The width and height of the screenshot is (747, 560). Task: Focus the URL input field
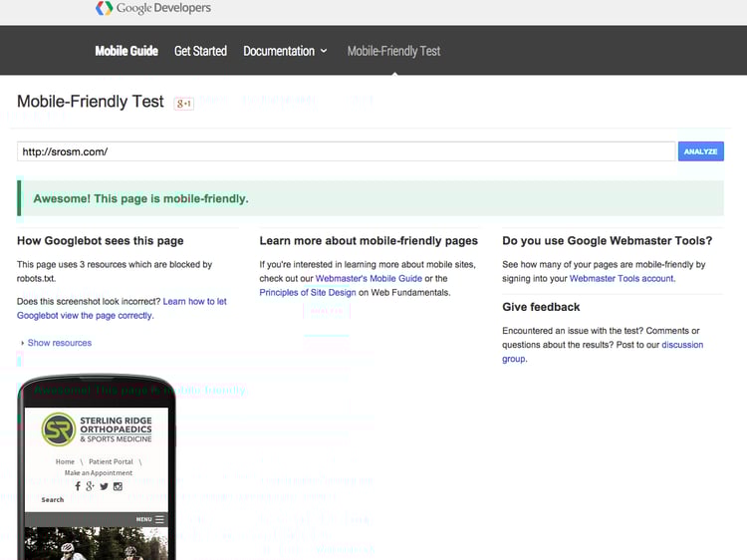click(347, 151)
